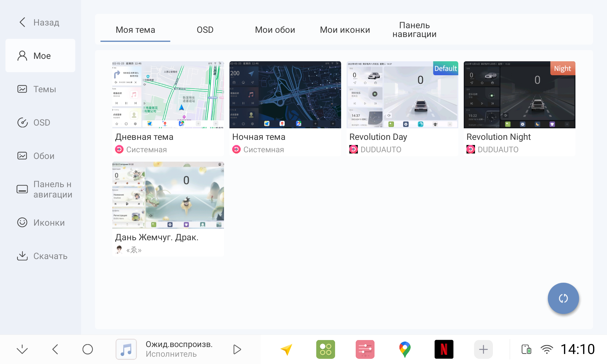This screenshot has width=607, height=364.
Task: Open the Скачать section
Action: (x=40, y=256)
